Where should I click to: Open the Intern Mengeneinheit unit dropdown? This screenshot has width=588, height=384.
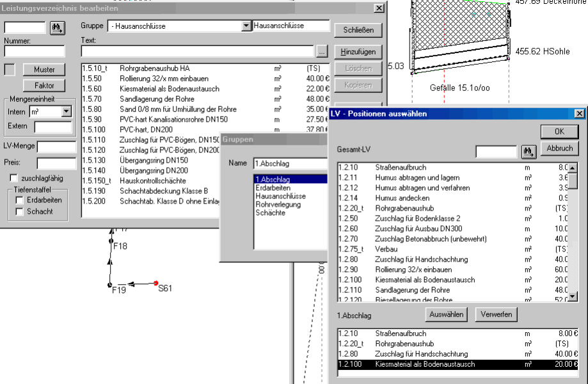[66, 112]
